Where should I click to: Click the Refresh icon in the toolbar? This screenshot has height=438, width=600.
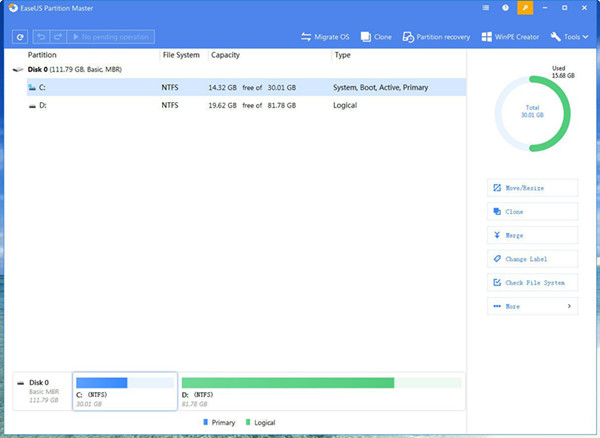(20, 37)
